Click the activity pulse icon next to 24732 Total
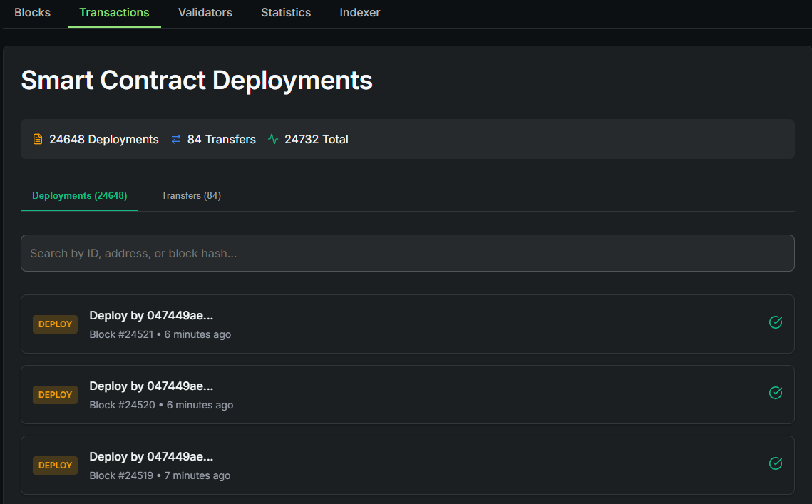The image size is (812, 504). tap(272, 139)
